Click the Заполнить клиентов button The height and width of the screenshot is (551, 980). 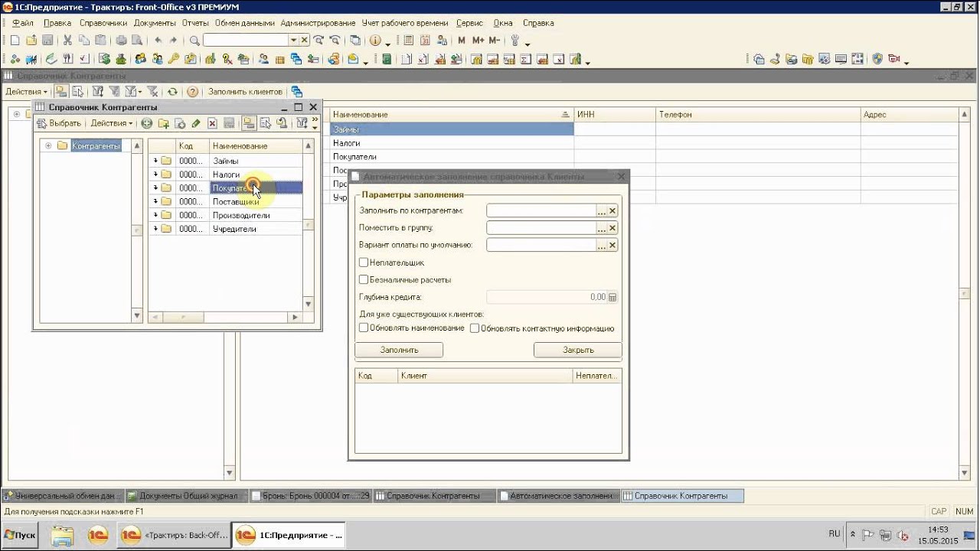(x=245, y=91)
